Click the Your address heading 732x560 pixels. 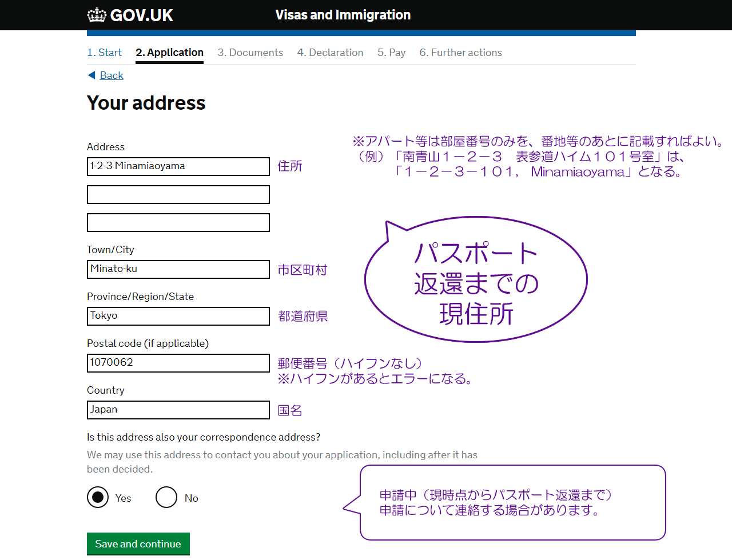coord(146,103)
